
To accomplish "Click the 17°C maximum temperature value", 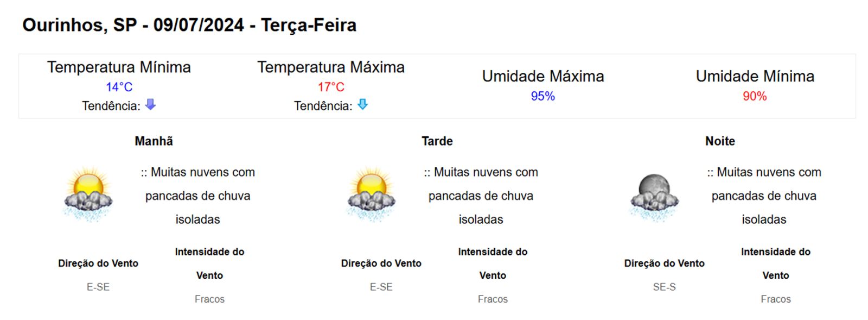I will (331, 87).
